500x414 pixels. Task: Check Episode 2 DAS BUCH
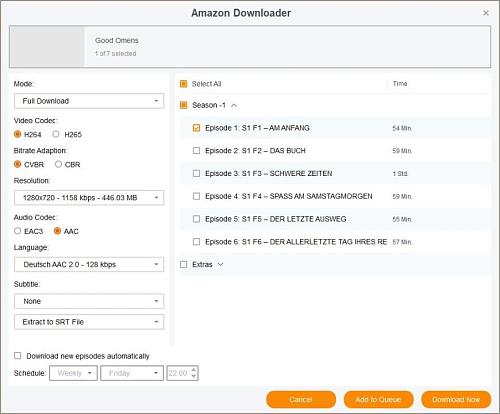pos(196,151)
